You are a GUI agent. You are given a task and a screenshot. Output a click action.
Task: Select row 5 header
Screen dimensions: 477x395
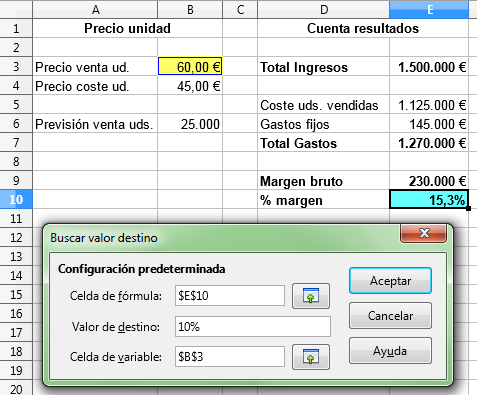point(16,104)
